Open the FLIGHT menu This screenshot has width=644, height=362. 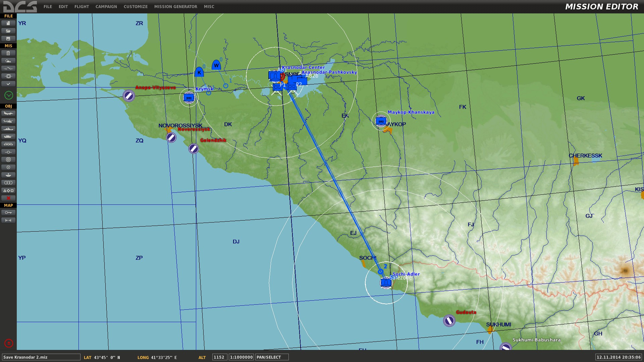point(82,7)
